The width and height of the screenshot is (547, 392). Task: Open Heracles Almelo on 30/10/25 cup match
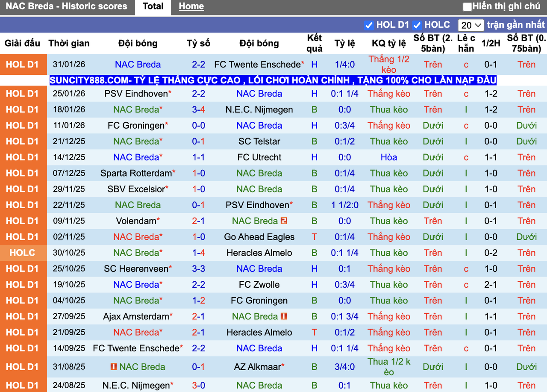coord(259,253)
